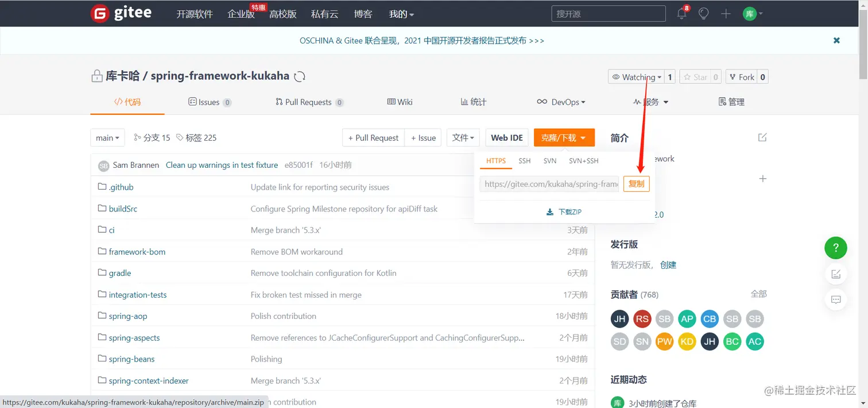Open the user avatar menu
The image size is (868, 408).
click(753, 13)
